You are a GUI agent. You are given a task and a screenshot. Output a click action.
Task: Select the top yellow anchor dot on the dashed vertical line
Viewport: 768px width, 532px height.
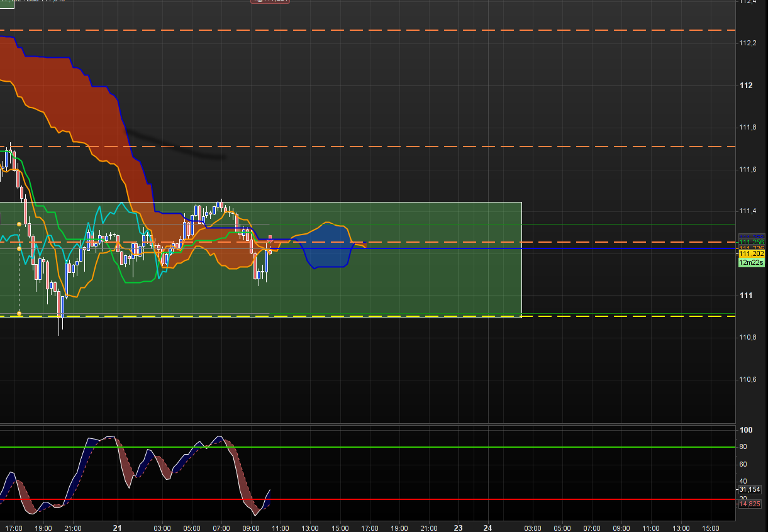click(x=19, y=224)
